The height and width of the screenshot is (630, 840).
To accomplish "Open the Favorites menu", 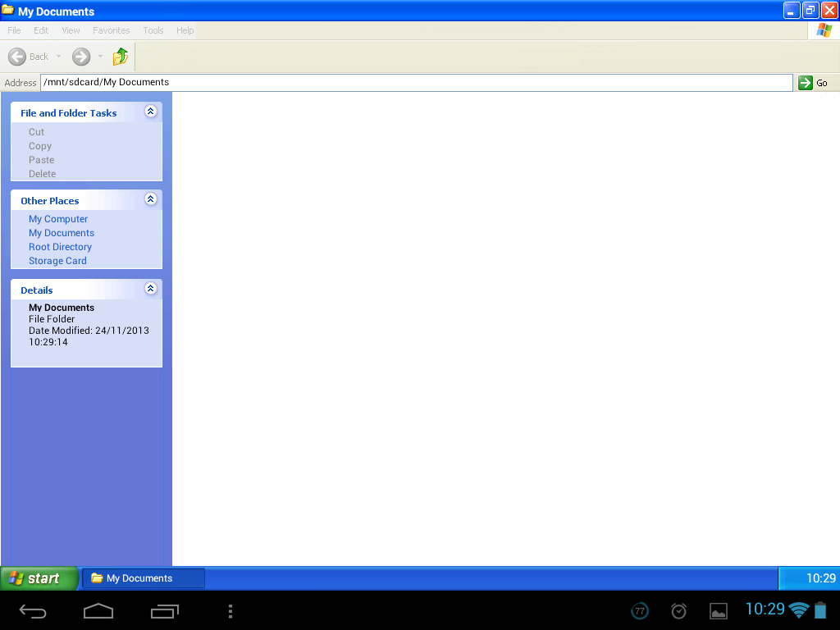I will 111,30.
